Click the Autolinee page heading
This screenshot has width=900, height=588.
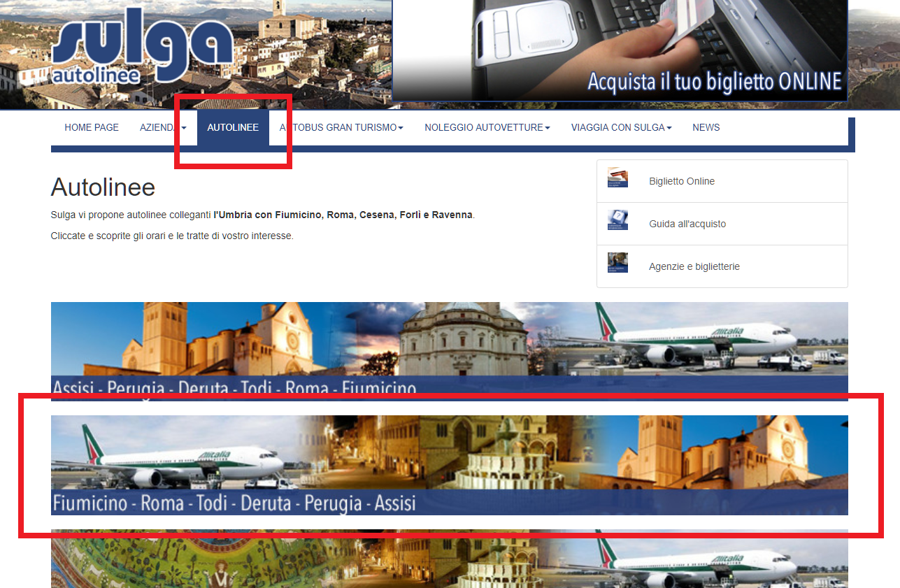(x=103, y=187)
